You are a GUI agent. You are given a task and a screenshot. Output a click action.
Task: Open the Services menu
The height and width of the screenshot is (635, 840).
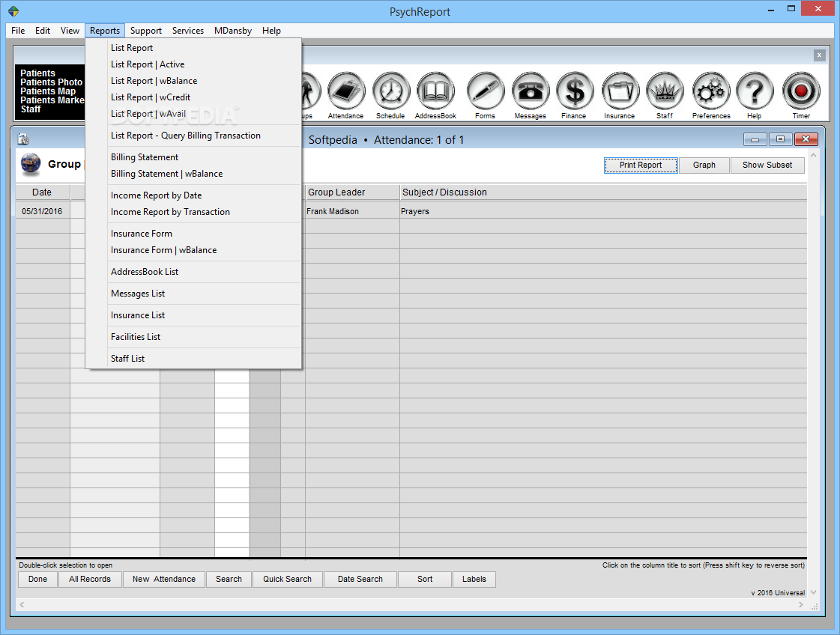coord(187,31)
